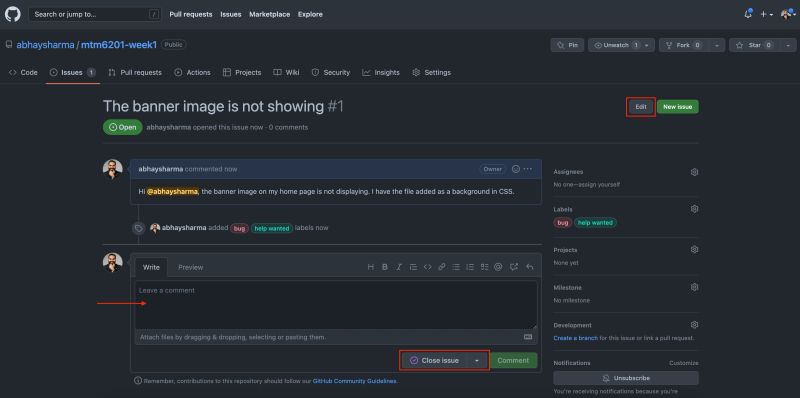
Task: Open Projects settings gear in sidebar
Action: point(694,250)
